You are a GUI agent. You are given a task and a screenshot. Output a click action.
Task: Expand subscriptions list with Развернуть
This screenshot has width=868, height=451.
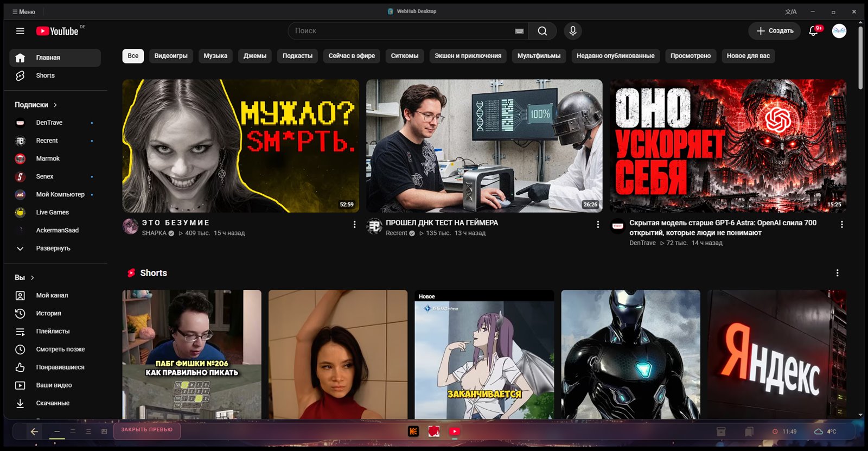coord(55,248)
